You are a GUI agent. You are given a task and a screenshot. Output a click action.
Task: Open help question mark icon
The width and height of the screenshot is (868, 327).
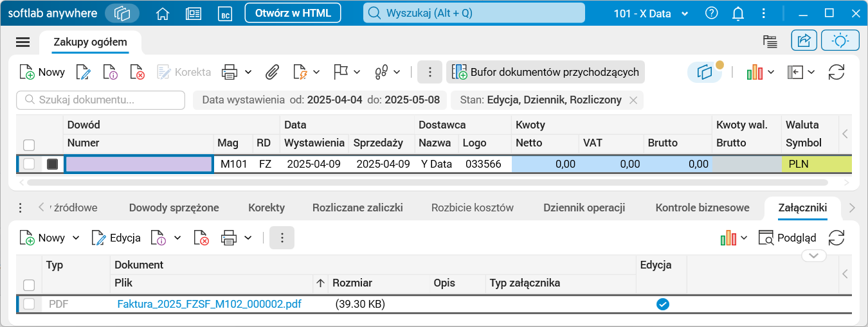coord(712,13)
